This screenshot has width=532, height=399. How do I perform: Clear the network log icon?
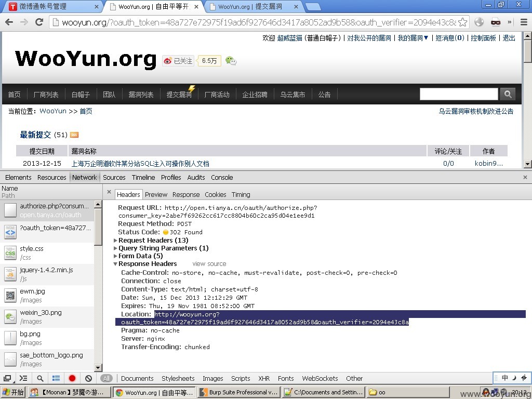[88, 378]
